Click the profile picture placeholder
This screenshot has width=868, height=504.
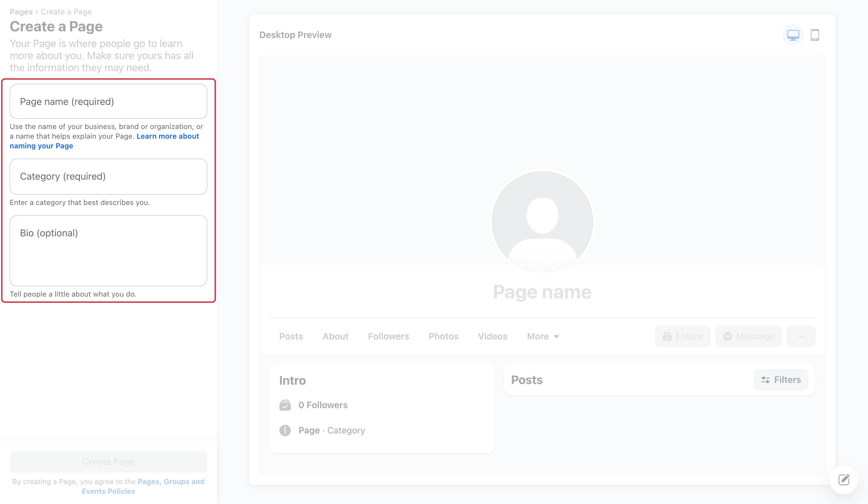542,222
